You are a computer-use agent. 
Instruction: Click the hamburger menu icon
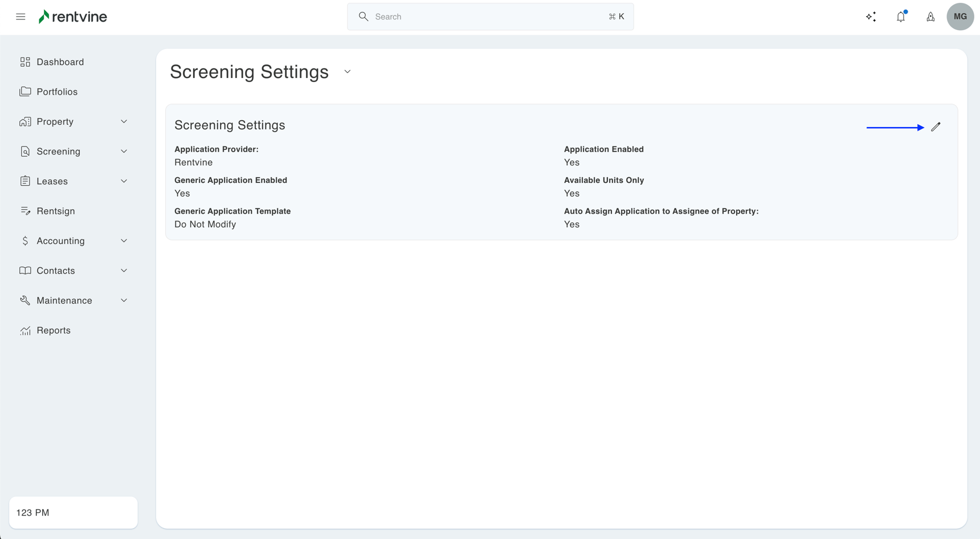tap(21, 17)
